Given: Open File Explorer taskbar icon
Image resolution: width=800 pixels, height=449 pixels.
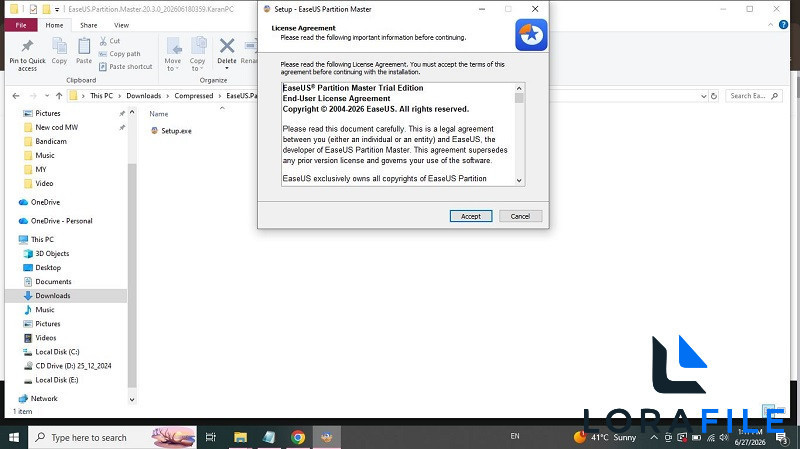Looking at the screenshot, I should 240,437.
